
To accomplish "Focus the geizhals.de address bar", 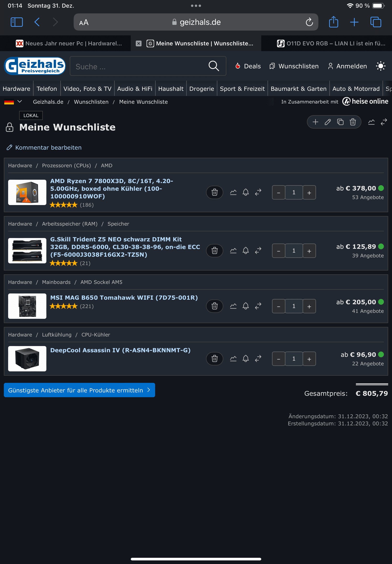I will 196,22.
